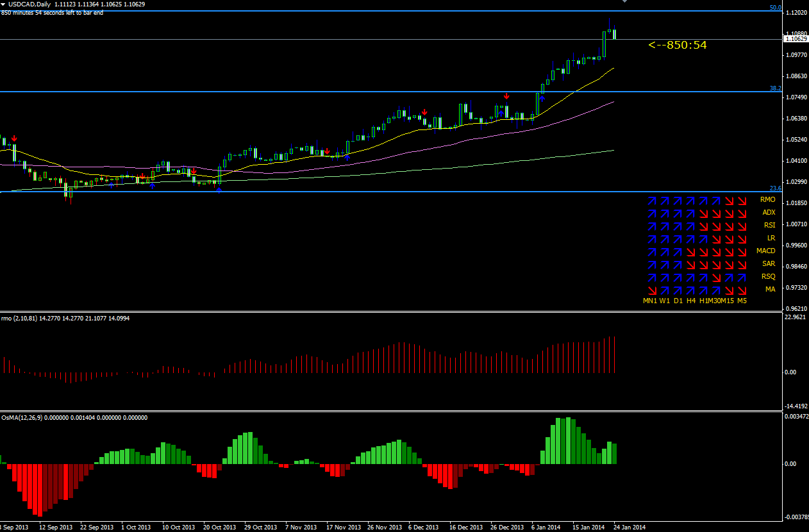This screenshot has height=532, width=809.
Task: Click the MACD row label in signal panel
Action: point(766,251)
